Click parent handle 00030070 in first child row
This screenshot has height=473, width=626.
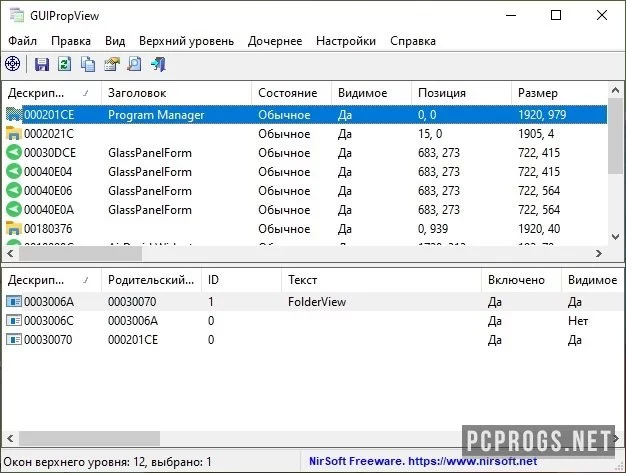(x=132, y=302)
